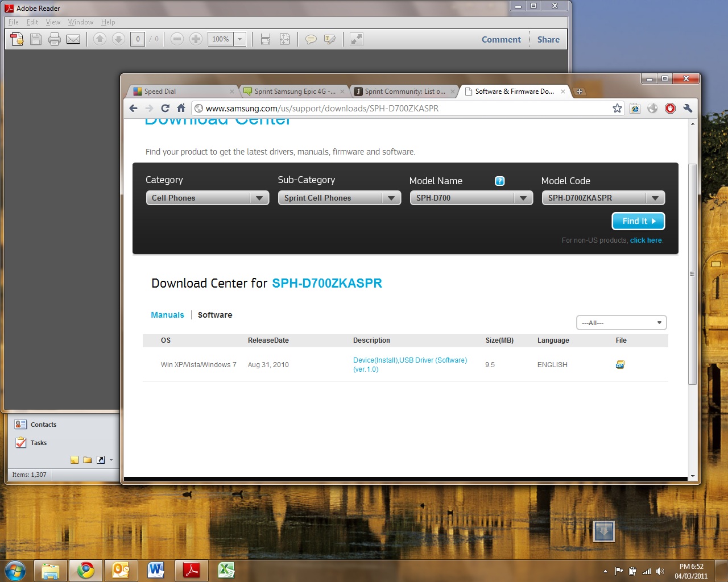This screenshot has height=582, width=728.
Task: Click the Create PDF icon in Adobe Reader
Action: pos(17,39)
